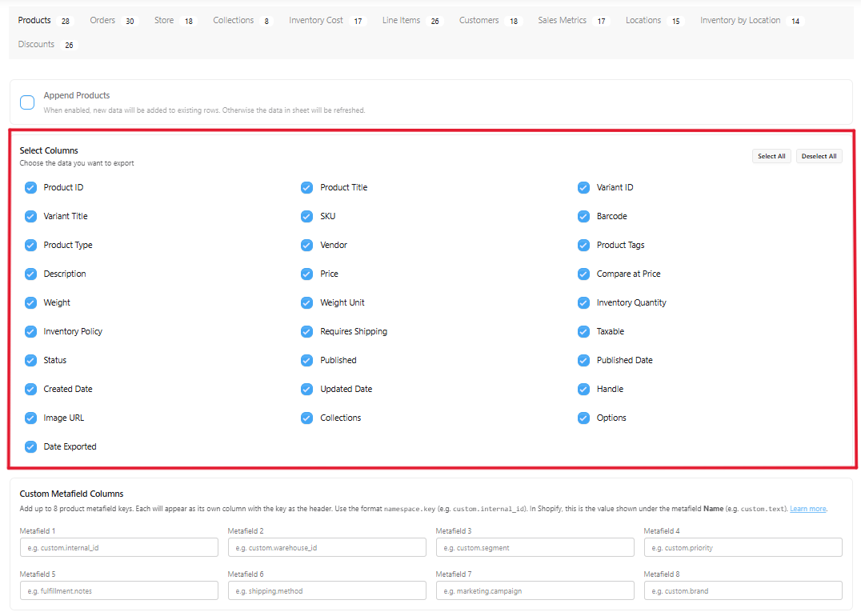Uncheck the SKU column
This screenshot has height=616, width=861.
coord(307,216)
